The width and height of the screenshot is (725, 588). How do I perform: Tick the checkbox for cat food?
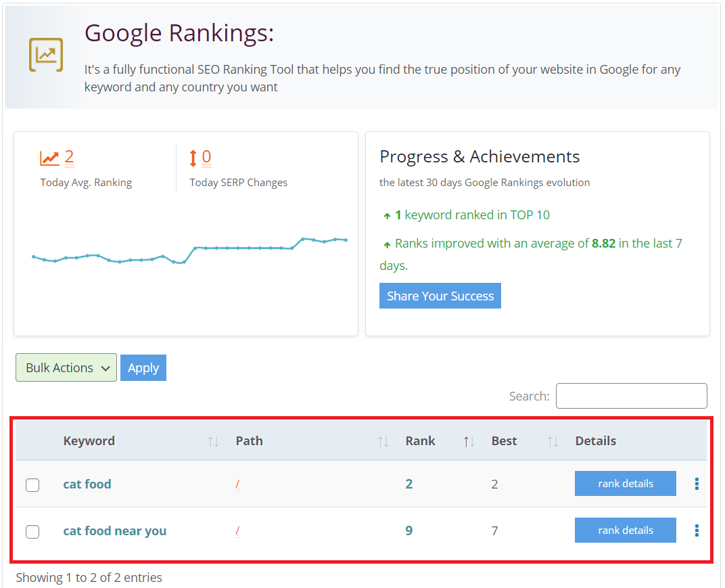click(32, 485)
